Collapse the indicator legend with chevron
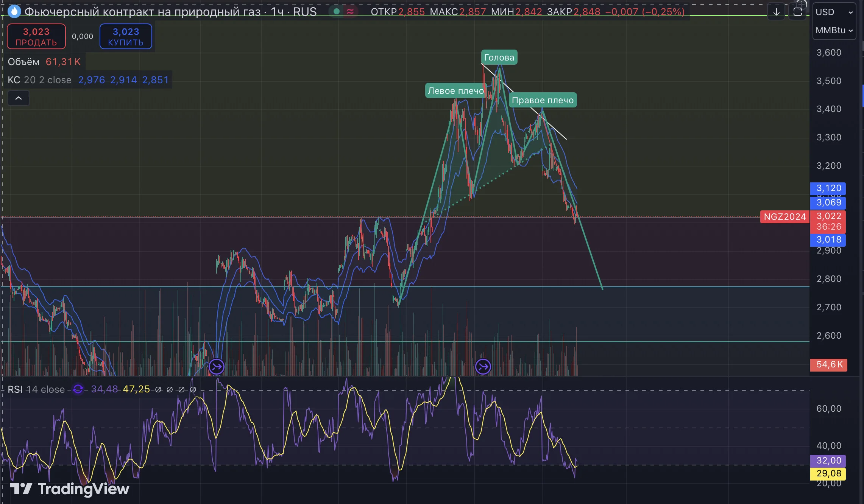 pyautogui.click(x=19, y=98)
